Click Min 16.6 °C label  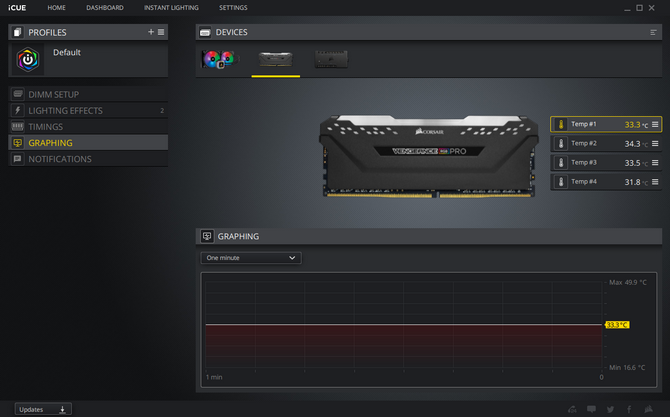(x=627, y=367)
